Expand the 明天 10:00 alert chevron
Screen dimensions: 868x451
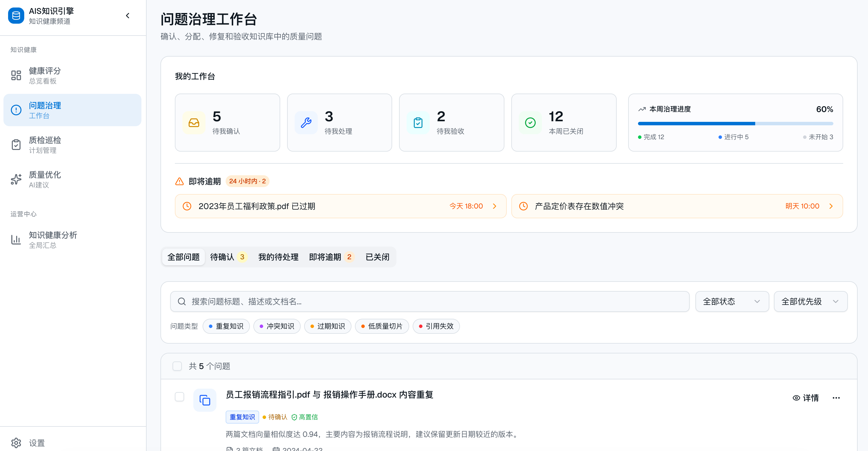point(831,206)
